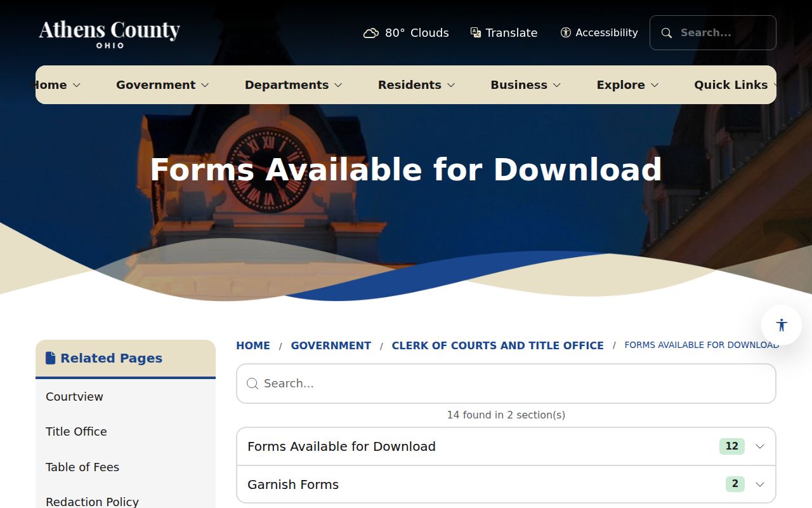Open Clerk of Courts and Title Office breadcrumb
Image resolution: width=812 pixels, height=508 pixels.
(498, 345)
